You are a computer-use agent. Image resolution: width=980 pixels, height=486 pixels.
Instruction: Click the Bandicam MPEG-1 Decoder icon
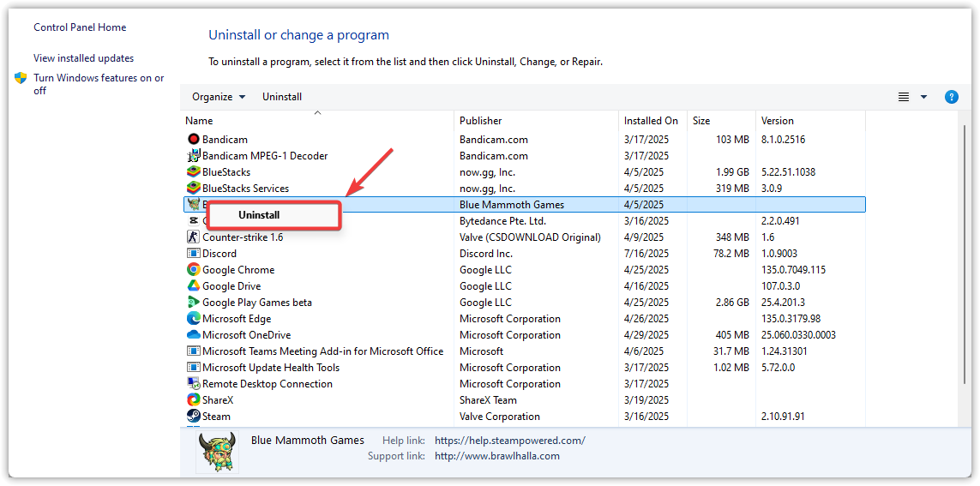point(193,155)
